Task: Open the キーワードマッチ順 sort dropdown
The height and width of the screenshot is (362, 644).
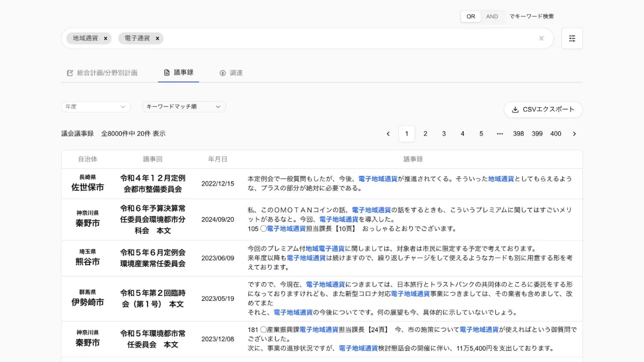Action: coord(184,107)
